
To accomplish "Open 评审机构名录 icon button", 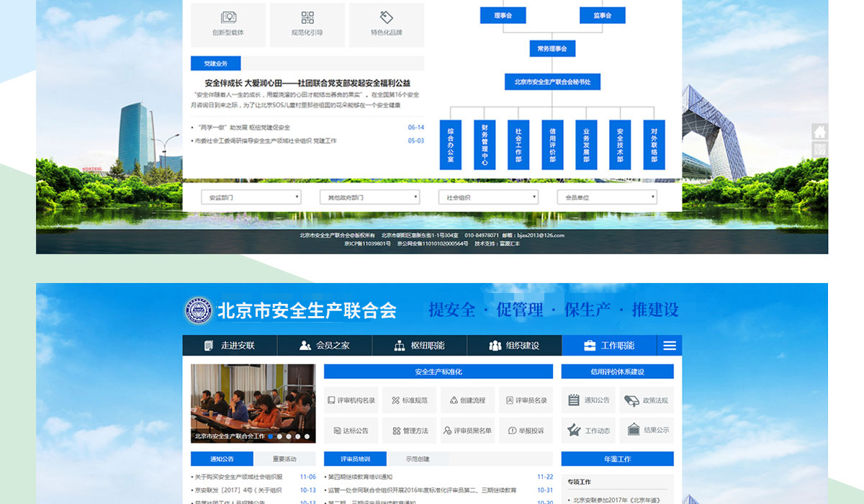I will [x=351, y=400].
